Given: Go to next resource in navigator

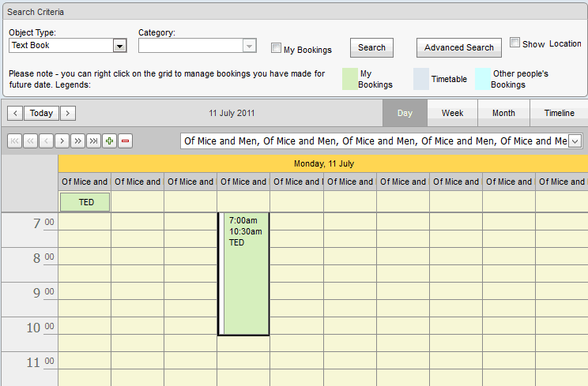Looking at the screenshot, I should coord(62,141).
